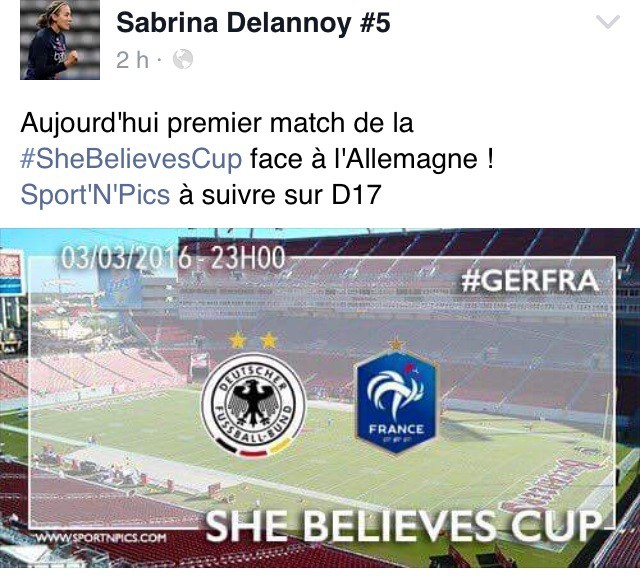Viewport: 640px width, 579px height.
Task: Click the single star above France crest
Action: [396, 344]
